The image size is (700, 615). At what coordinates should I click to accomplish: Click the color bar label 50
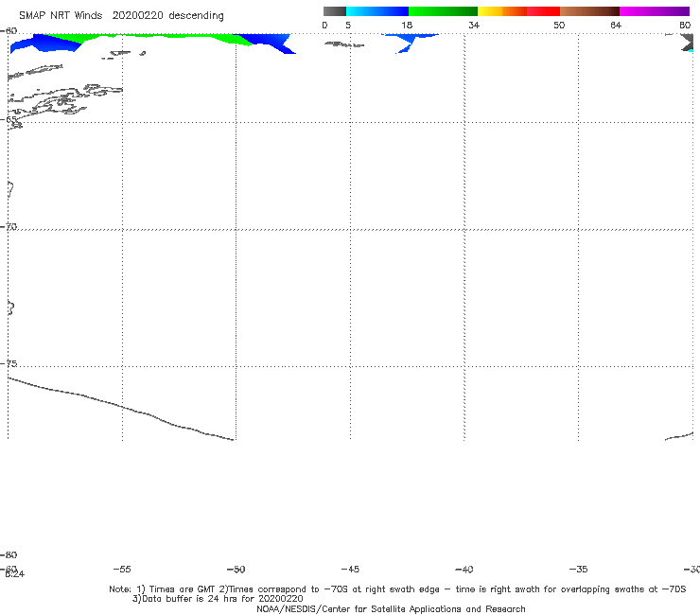(559, 25)
